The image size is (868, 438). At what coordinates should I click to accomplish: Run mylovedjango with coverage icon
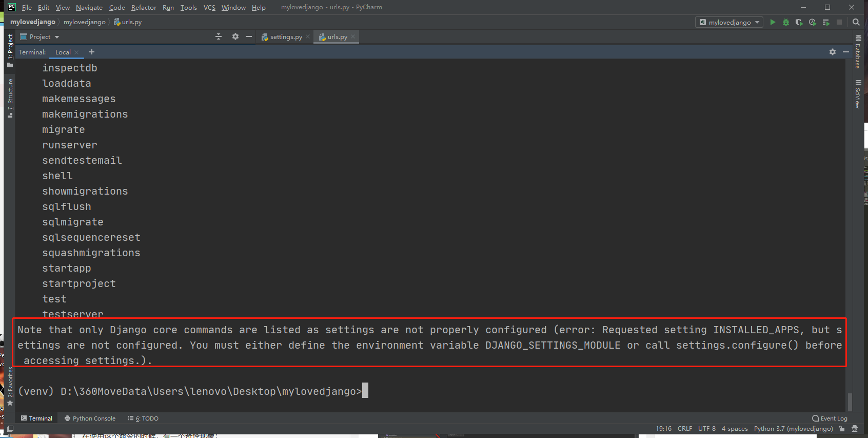pos(799,22)
